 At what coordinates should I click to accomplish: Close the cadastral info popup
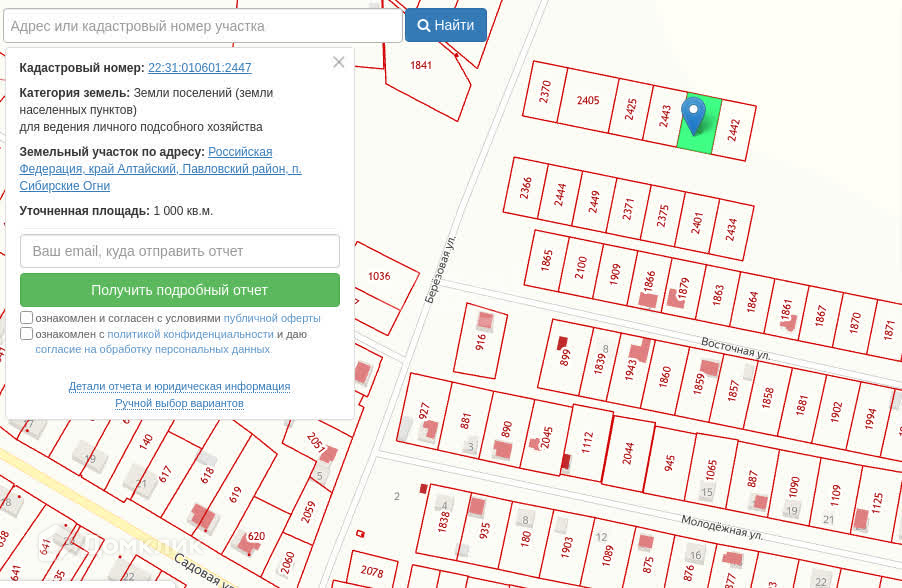[338, 62]
